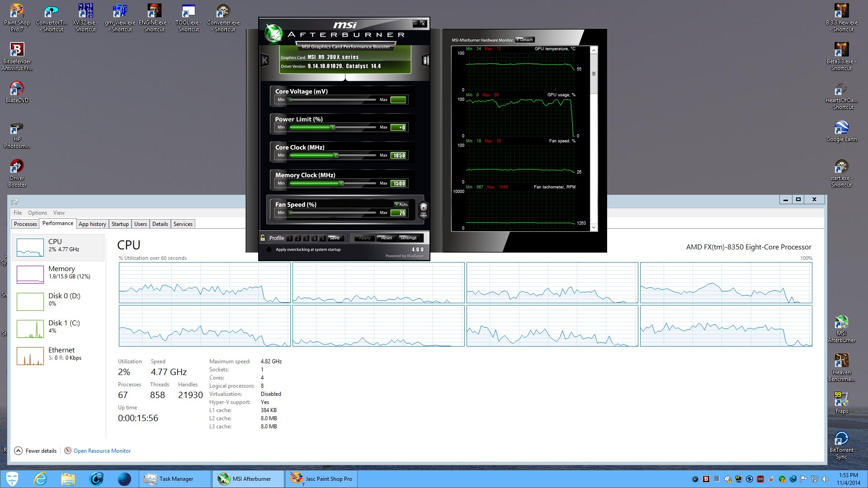Viewport: 868px width, 488px height.
Task: Select the XVI32.exe shortcut desktop icon
Action: click(85, 18)
